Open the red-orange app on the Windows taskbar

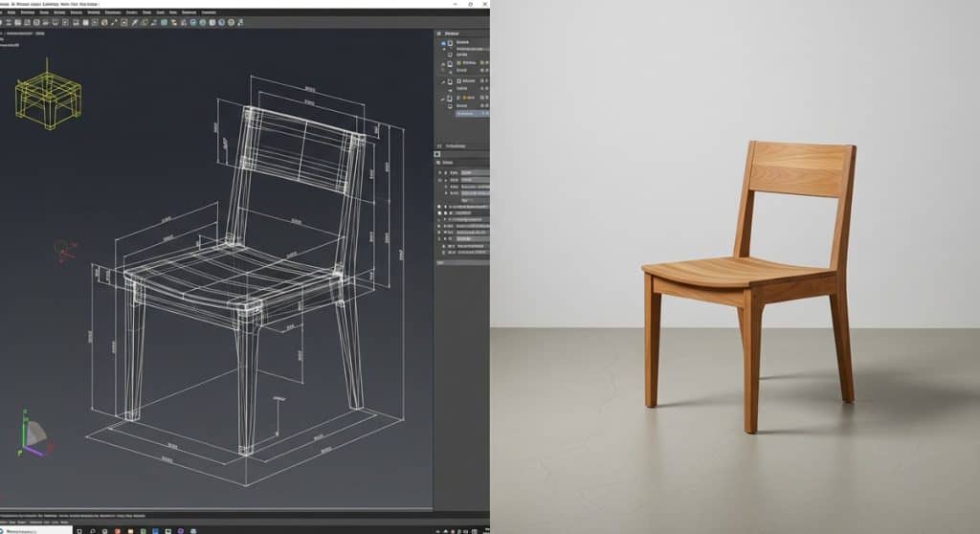point(117,531)
